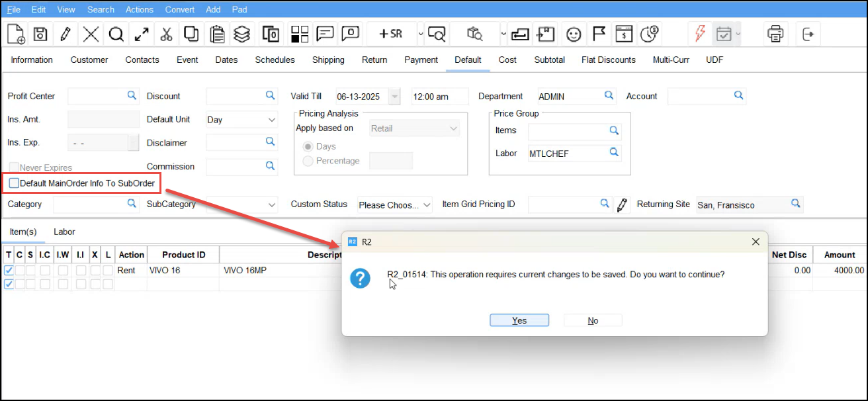The image size is (868, 401).
Task: Click the +SR toolbar button
Action: (391, 34)
